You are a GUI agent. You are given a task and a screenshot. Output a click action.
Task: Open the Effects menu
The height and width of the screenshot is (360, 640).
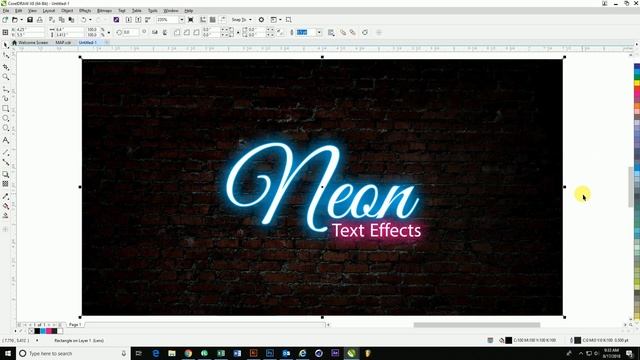pyautogui.click(x=85, y=11)
